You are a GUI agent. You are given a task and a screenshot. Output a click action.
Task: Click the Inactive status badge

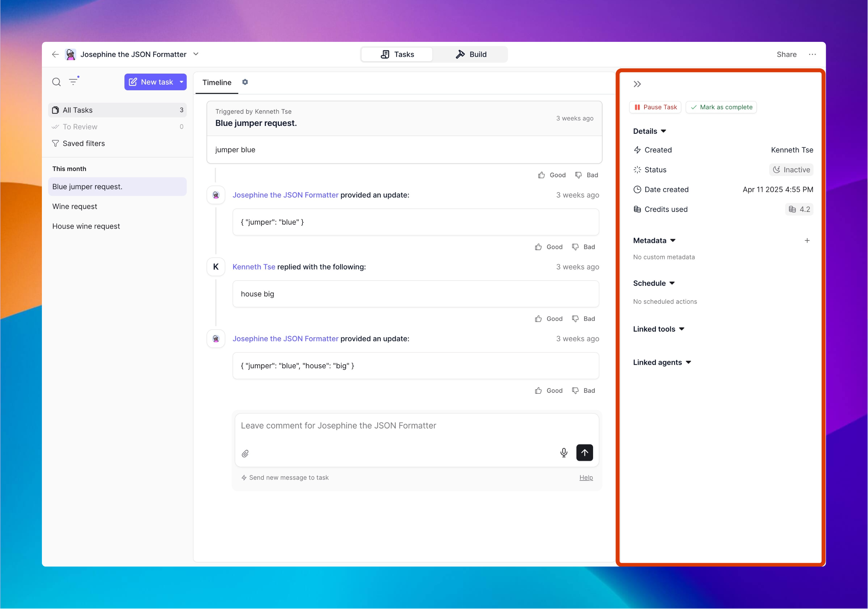(791, 170)
